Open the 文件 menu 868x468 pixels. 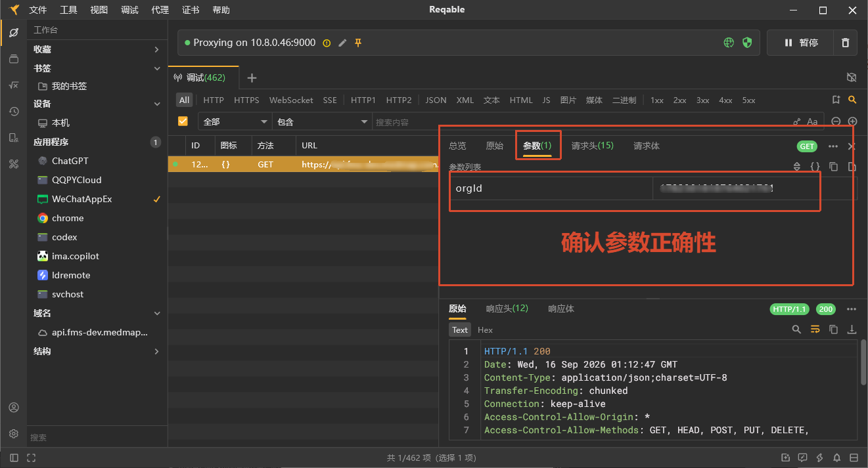click(38, 10)
